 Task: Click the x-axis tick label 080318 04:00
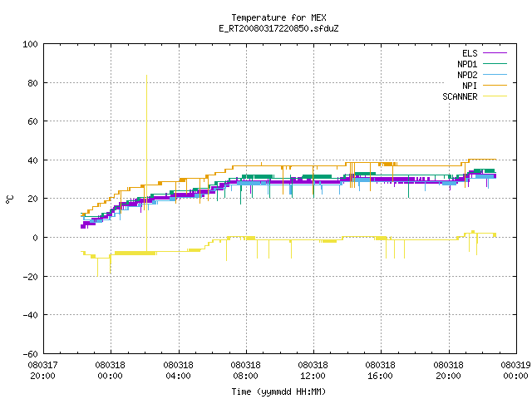click(178, 371)
